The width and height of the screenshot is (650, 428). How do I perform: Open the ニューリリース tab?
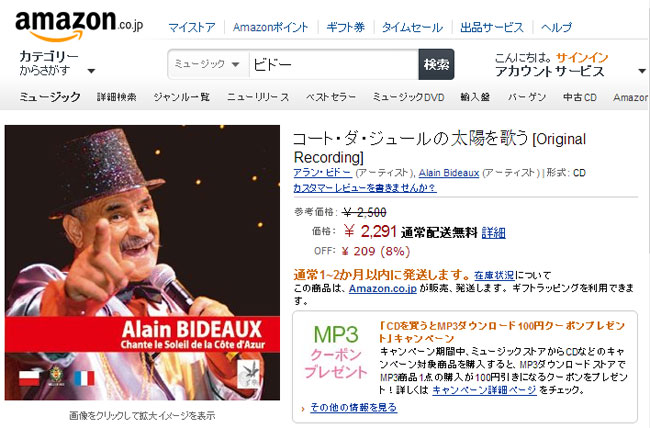click(x=258, y=97)
